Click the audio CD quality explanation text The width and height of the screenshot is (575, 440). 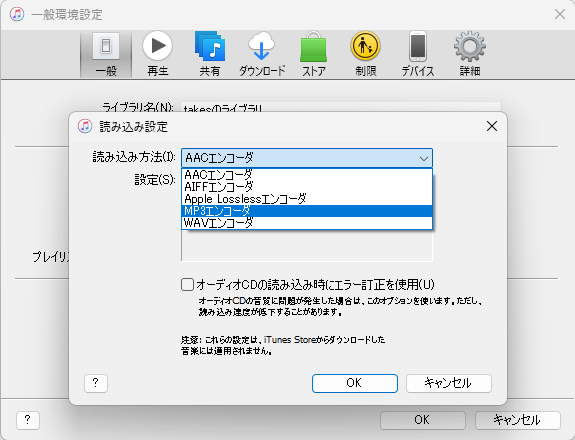[x=340, y=306]
